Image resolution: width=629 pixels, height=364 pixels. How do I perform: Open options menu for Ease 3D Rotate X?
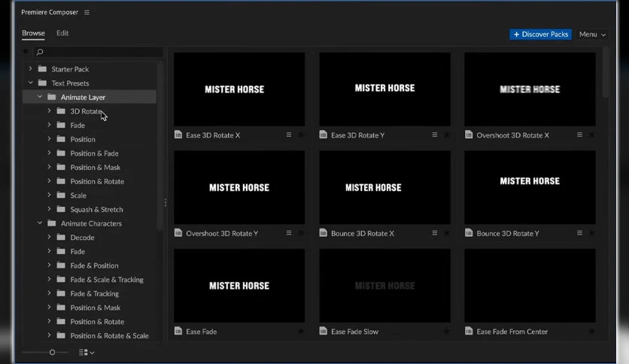tap(289, 135)
